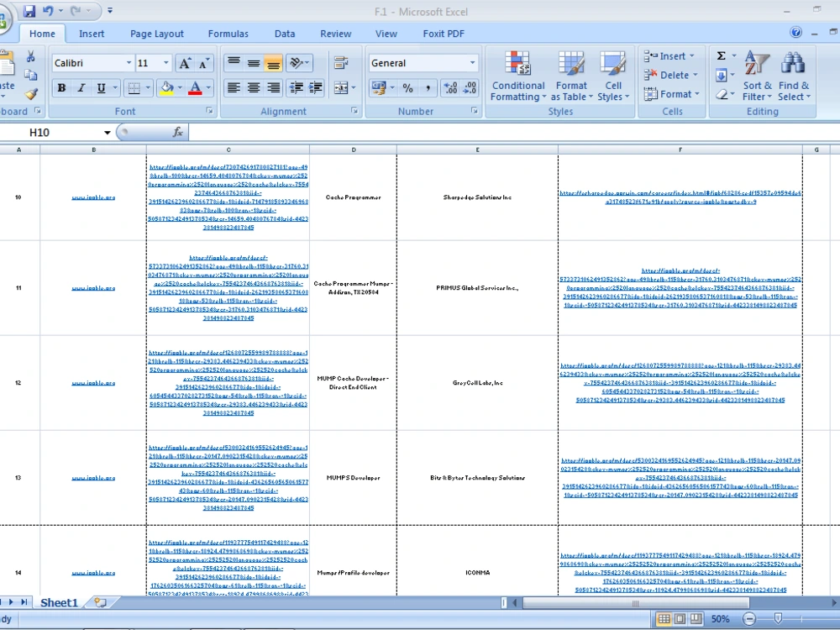Save the workbook with the floppy disk icon
The height and width of the screenshot is (630, 840).
29,11
